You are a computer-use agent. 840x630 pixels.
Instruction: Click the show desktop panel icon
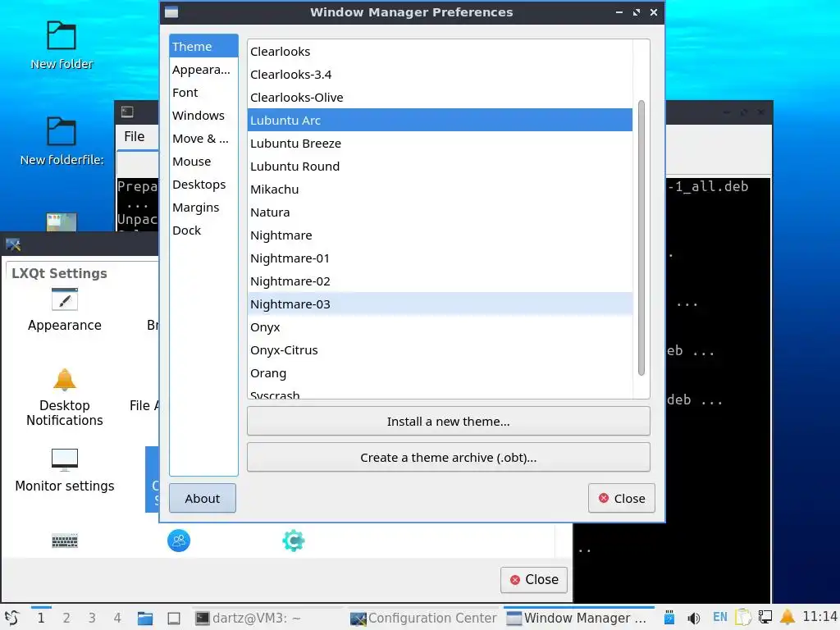(174, 619)
